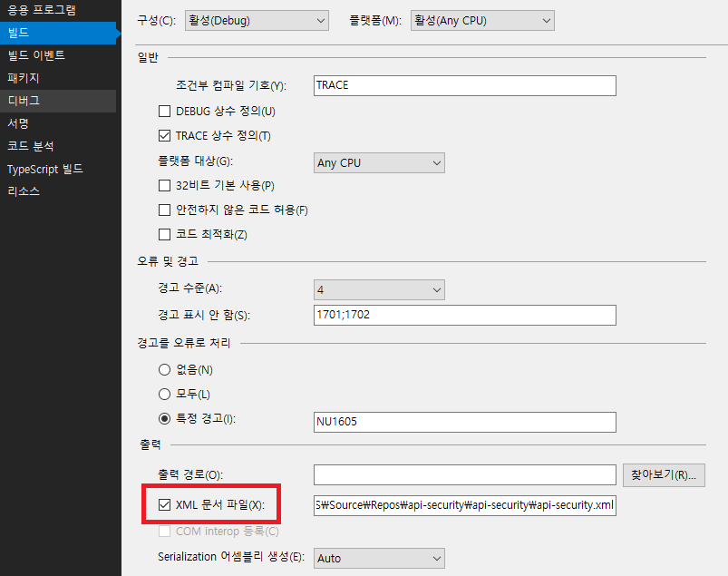The width and height of the screenshot is (728, 576).
Task: Switch to the 빌드 이벤트 tab
Action: [58, 55]
